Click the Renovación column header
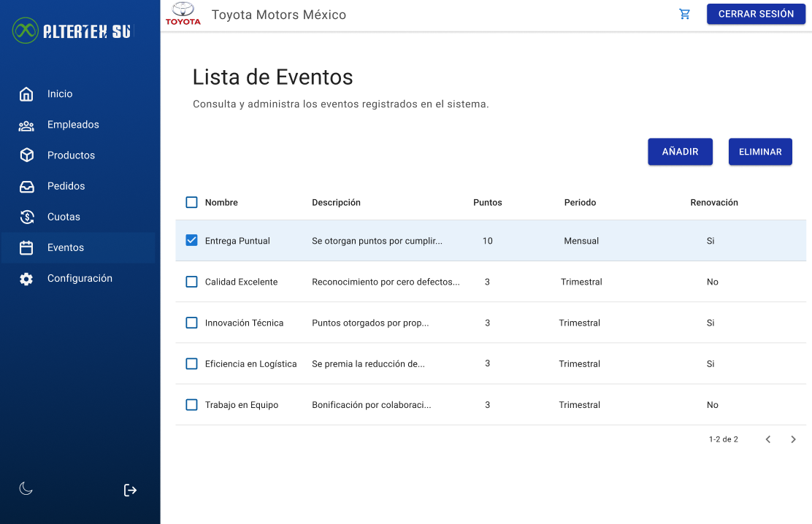Image resolution: width=812 pixels, height=524 pixels. [x=714, y=202]
